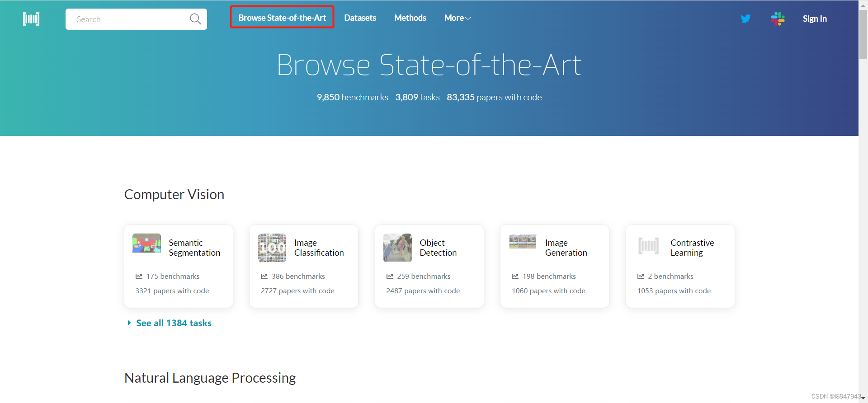Click the 3321 papers with code text
Viewport: 868px width, 403px height.
(172, 291)
